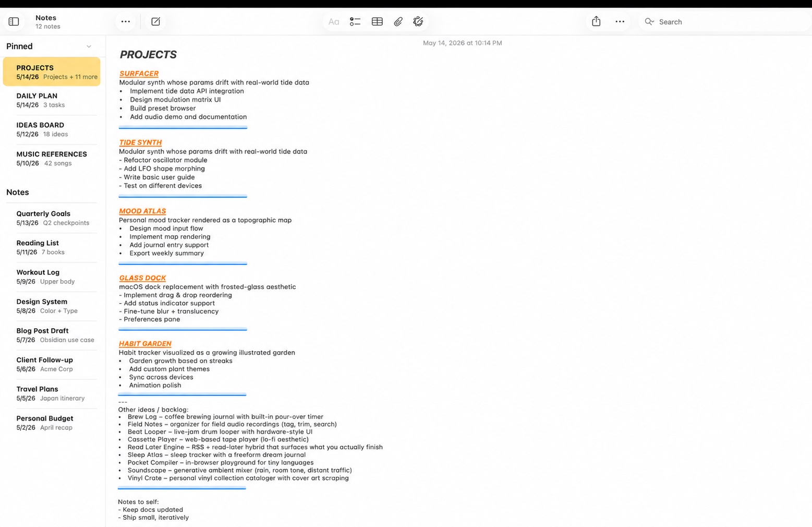Click 'Ship small, iteratively' line

pyautogui.click(x=153, y=518)
